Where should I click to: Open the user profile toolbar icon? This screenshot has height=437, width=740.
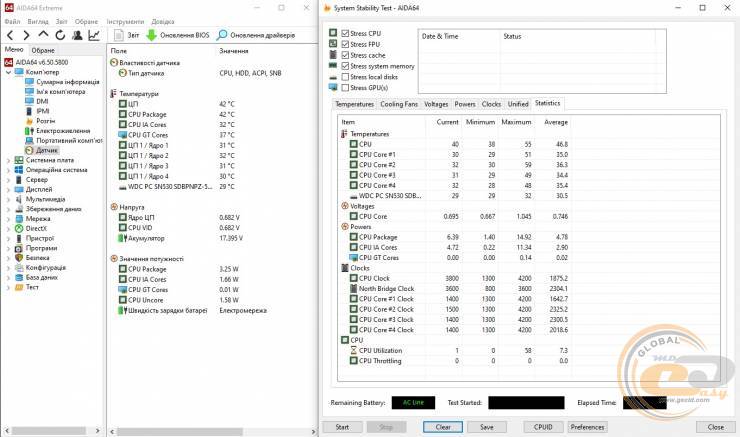pyautogui.click(x=77, y=35)
